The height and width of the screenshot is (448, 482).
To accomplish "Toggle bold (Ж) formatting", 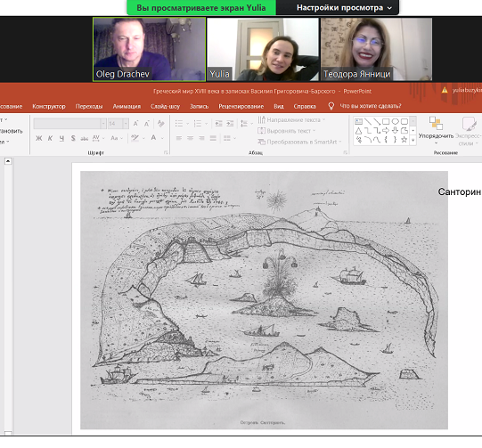I will [38, 138].
